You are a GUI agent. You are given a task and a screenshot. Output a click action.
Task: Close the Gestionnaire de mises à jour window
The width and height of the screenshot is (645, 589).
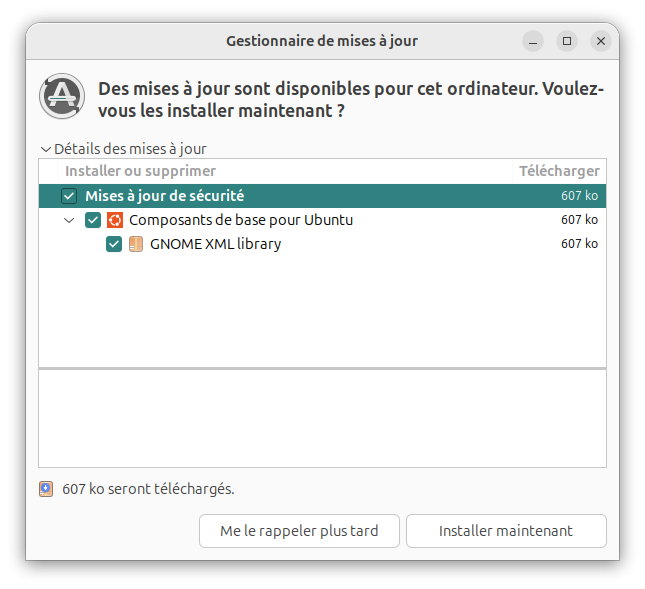click(601, 41)
